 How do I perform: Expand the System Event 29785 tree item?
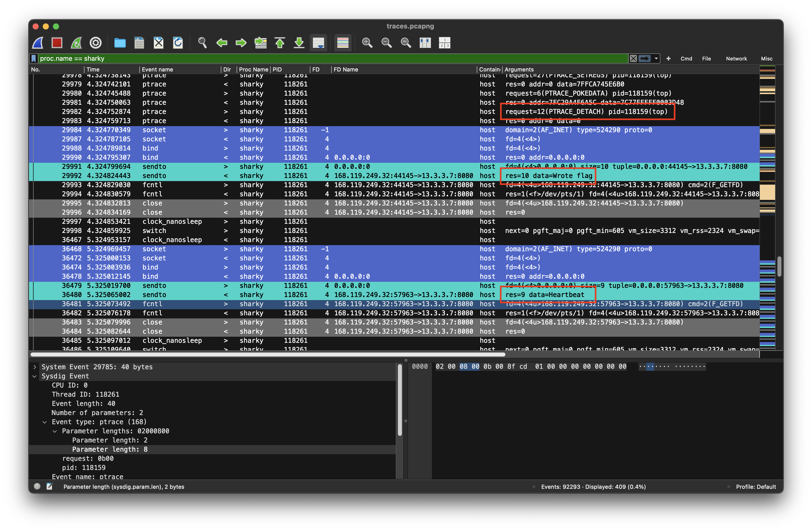(34, 367)
